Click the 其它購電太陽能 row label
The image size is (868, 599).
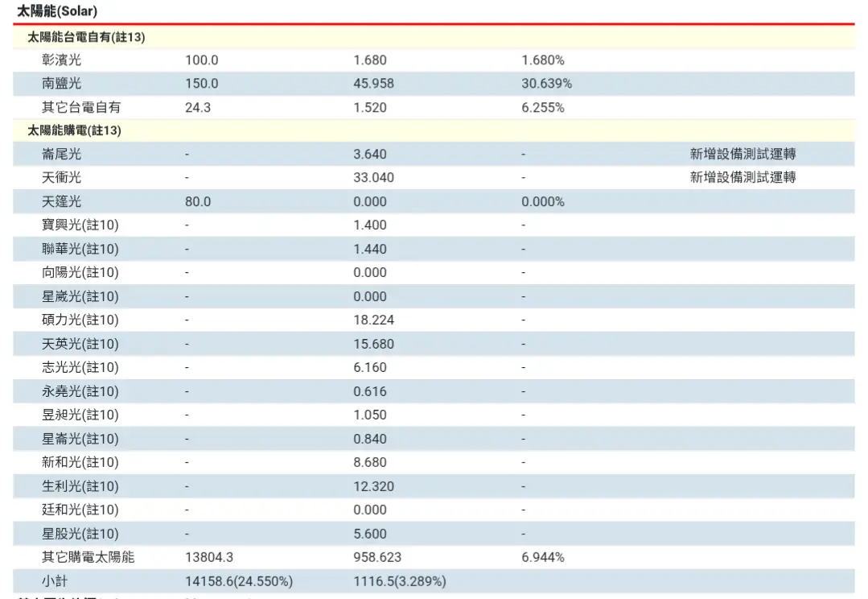[88, 557]
